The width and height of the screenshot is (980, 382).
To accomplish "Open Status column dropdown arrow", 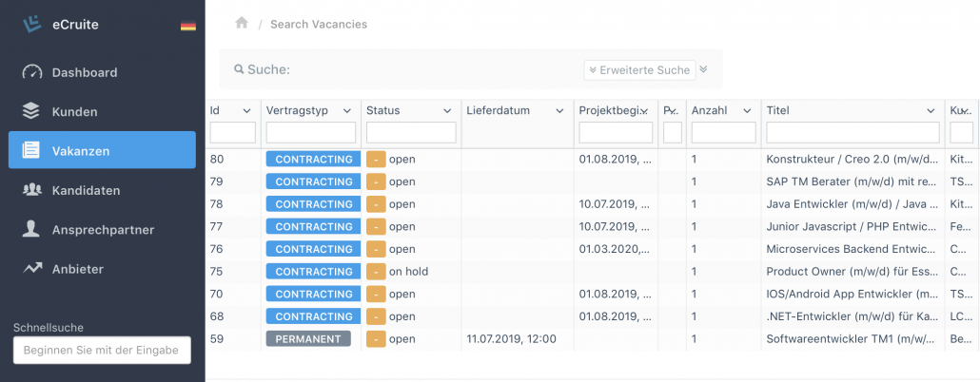I will (x=447, y=111).
